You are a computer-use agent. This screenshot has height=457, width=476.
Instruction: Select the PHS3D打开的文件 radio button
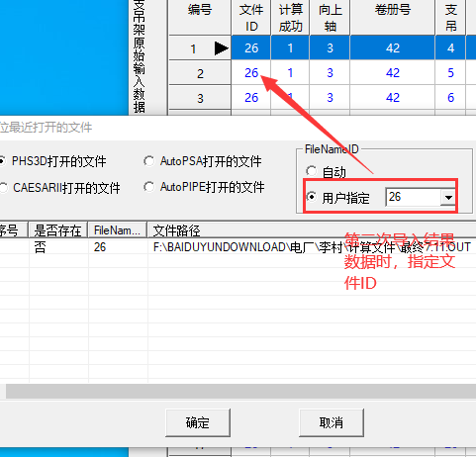coord(52,161)
